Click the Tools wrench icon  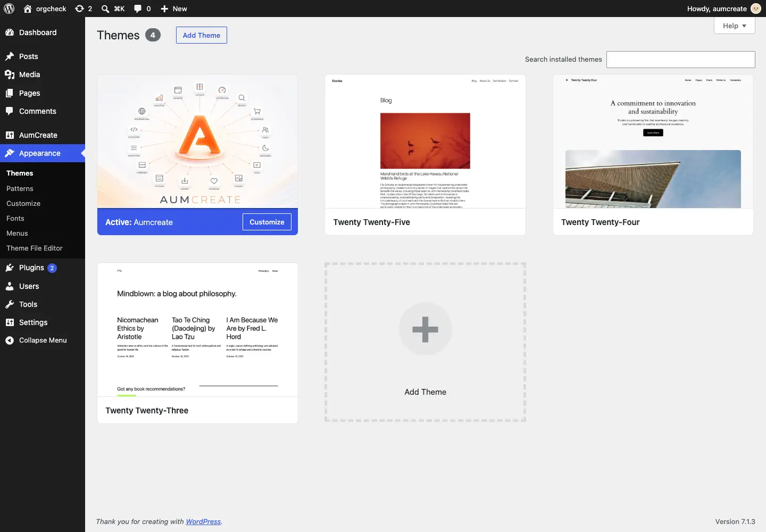(x=10, y=304)
